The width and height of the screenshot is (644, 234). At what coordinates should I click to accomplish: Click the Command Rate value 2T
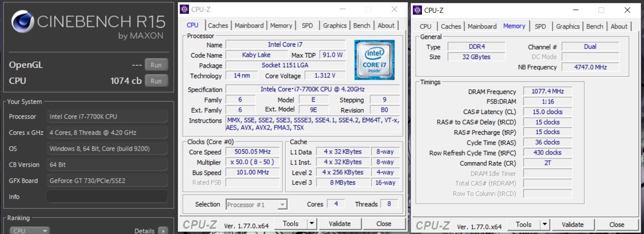[548, 163]
